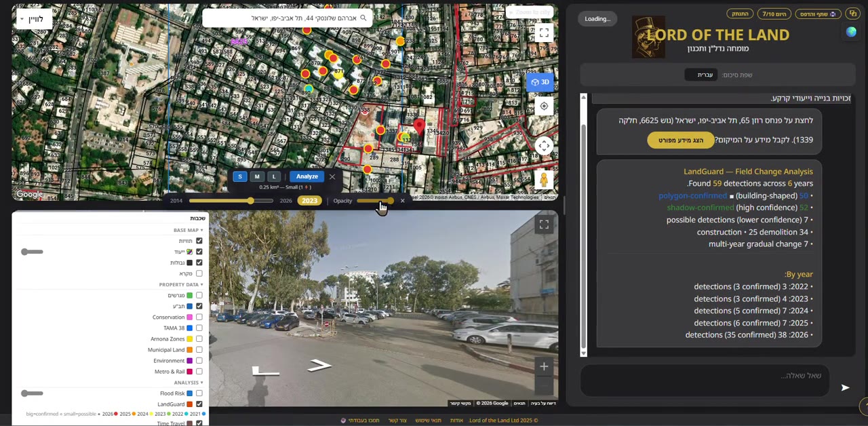The width and height of the screenshot is (868, 426).
Task: Click the היום 7/10 usage badge
Action: [774, 14]
